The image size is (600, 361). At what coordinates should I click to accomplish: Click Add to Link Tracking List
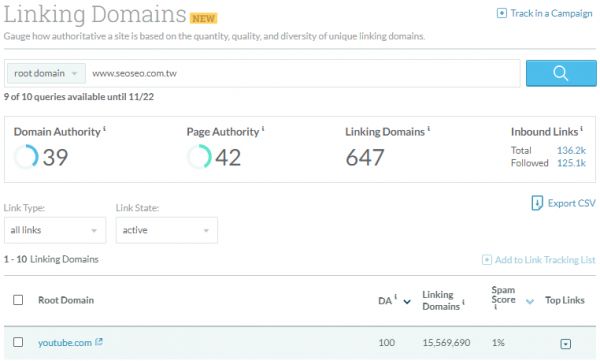(545, 260)
